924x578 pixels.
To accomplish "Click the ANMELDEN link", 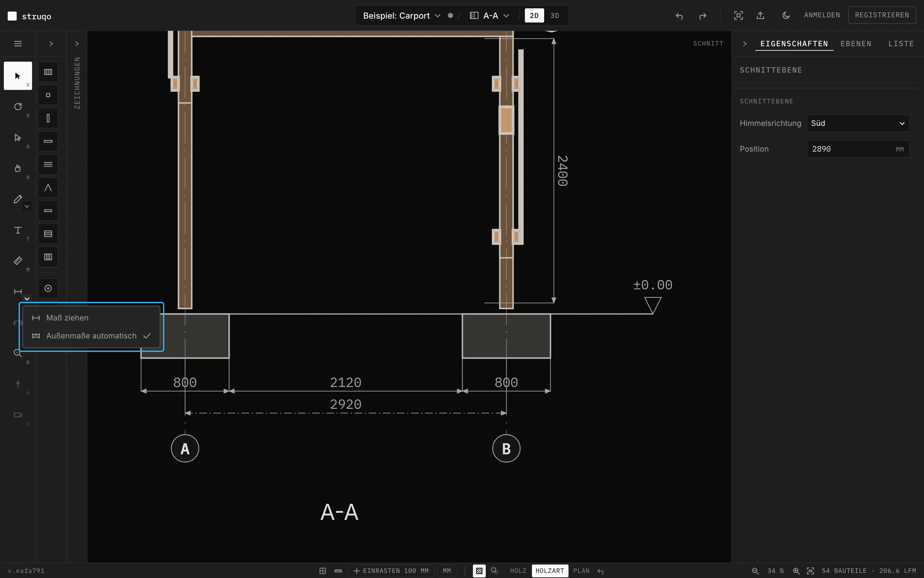I will point(822,15).
